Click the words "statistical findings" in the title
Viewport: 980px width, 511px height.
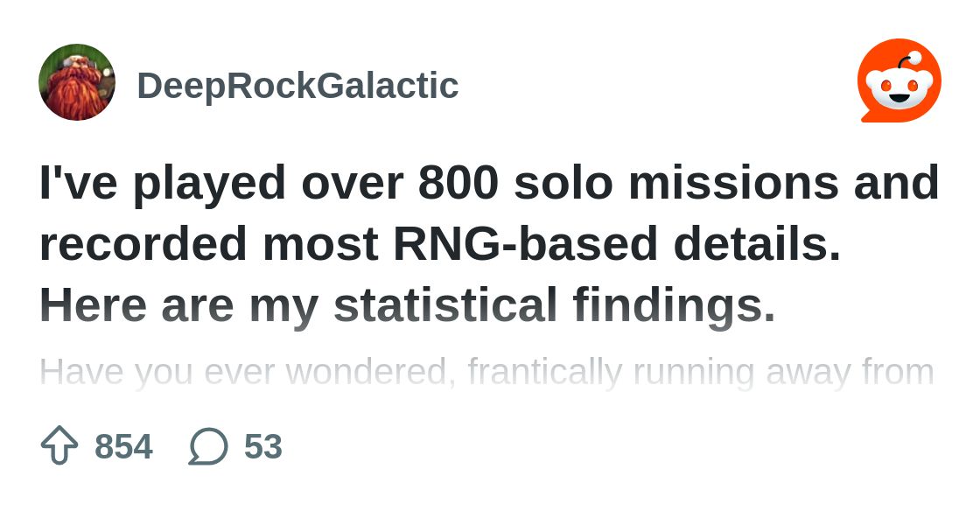pyautogui.click(x=555, y=304)
